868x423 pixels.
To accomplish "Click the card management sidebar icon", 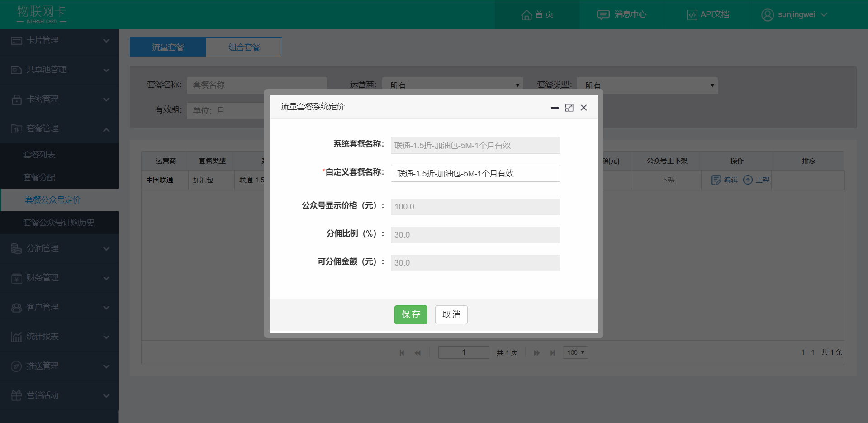I will click(16, 41).
